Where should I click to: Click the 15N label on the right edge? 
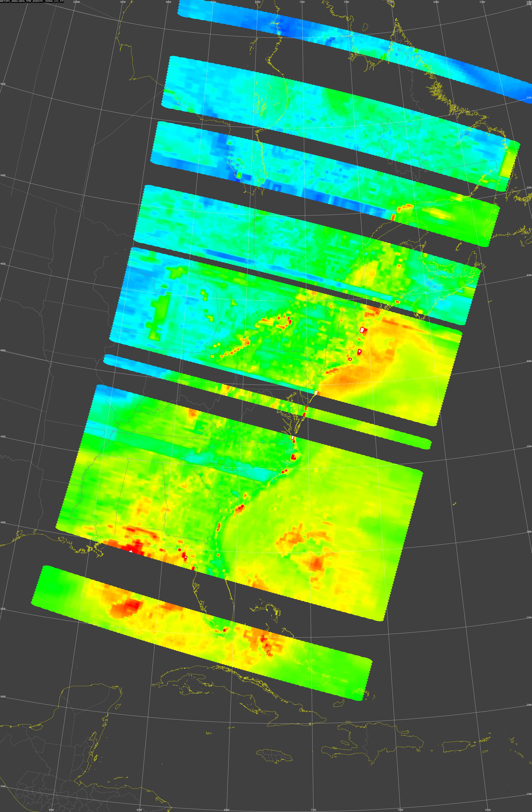tap(529, 794)
